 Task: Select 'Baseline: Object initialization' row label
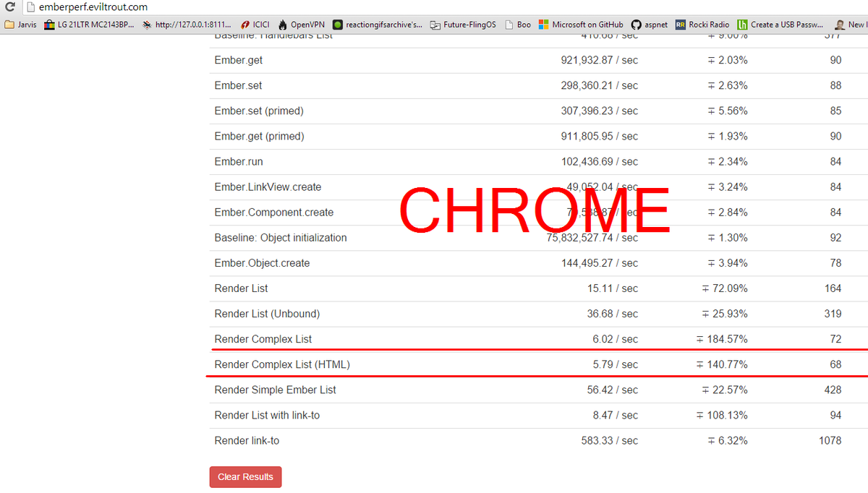tap(281, 238)
